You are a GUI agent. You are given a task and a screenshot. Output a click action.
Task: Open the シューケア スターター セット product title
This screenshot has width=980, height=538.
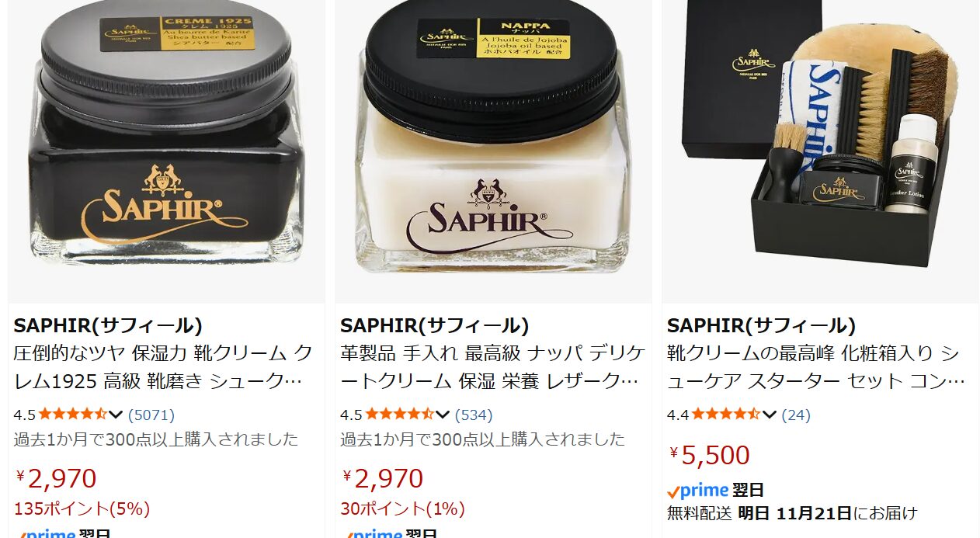(x=817, y=367)
